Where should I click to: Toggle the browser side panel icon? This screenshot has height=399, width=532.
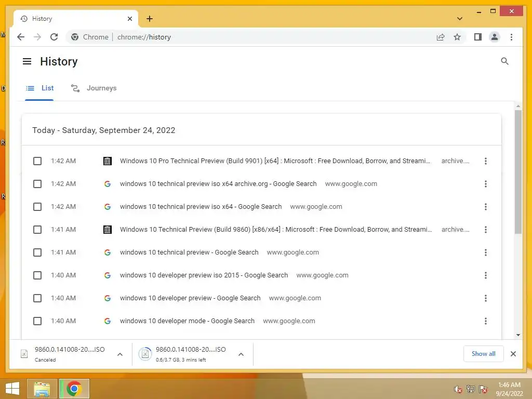pyautogui.click(x=478, y=37)
